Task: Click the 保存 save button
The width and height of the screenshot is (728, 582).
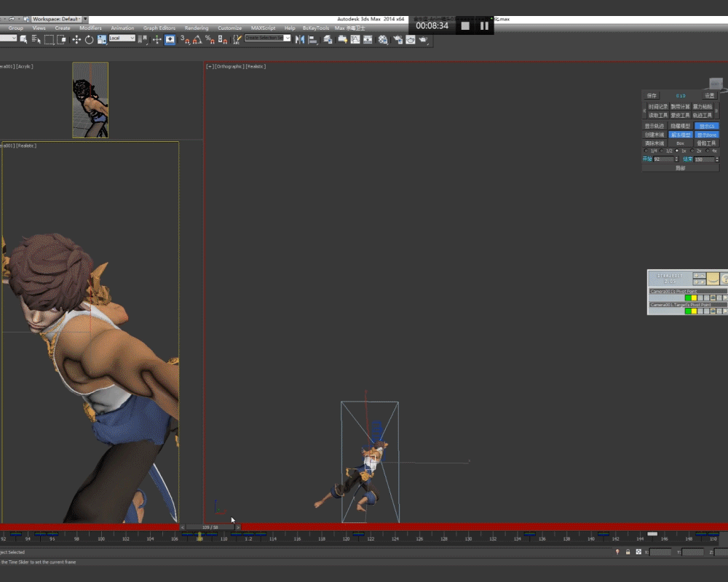Action: [652, 95]
